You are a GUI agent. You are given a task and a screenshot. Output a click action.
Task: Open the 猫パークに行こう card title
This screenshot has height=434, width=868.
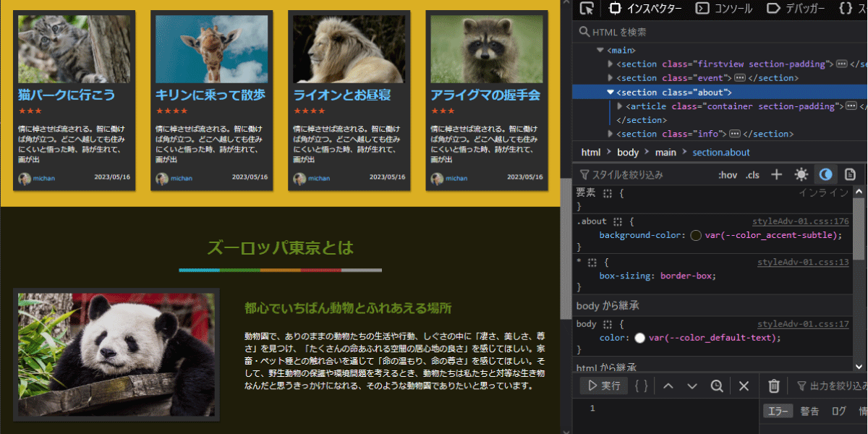[x=67, y=95]
